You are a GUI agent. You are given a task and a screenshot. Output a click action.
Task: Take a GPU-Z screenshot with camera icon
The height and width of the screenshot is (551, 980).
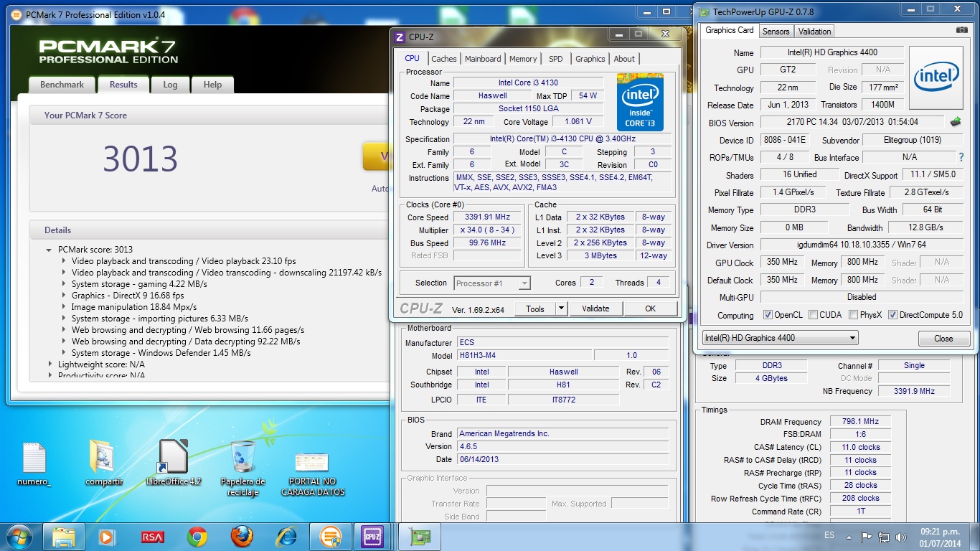tap(961, 30)
